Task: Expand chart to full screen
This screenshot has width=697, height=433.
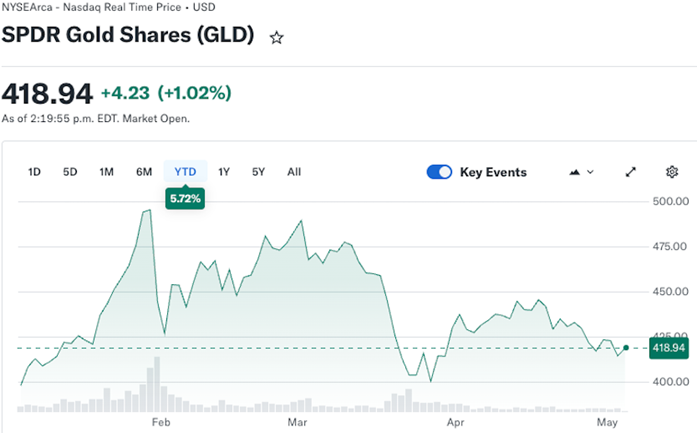Action: [x=630, y=172]
